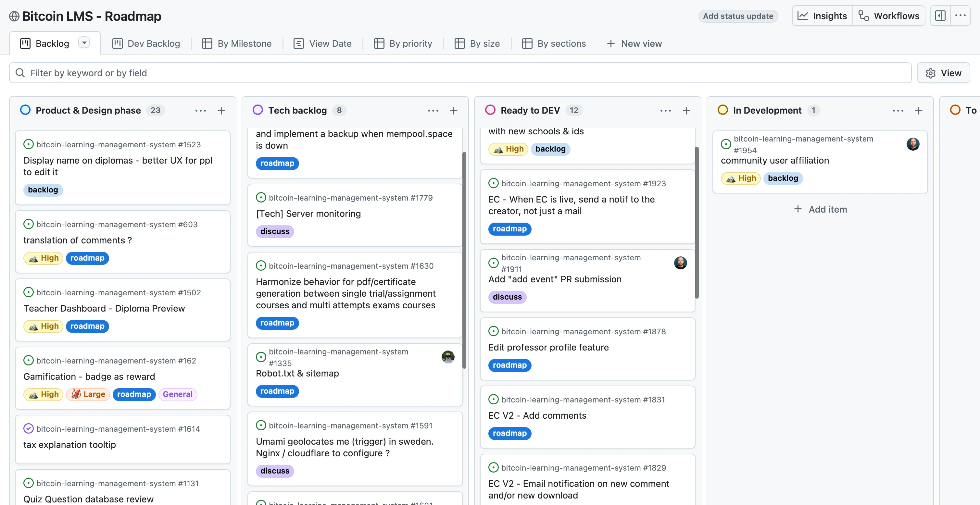Focus the Filter by keyword field
Screen dimensions: 980x505
tap(460, 73)
